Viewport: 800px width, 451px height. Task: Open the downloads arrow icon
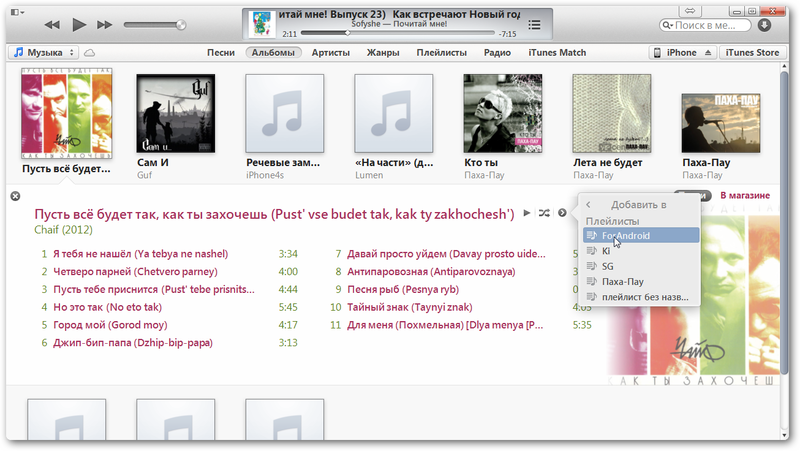[x=764, y=25]
